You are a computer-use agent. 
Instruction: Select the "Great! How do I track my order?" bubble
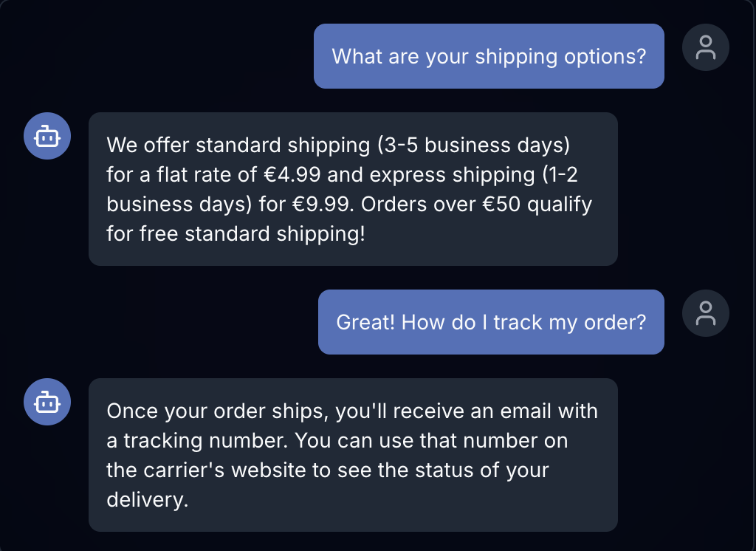tap(491, 322)
